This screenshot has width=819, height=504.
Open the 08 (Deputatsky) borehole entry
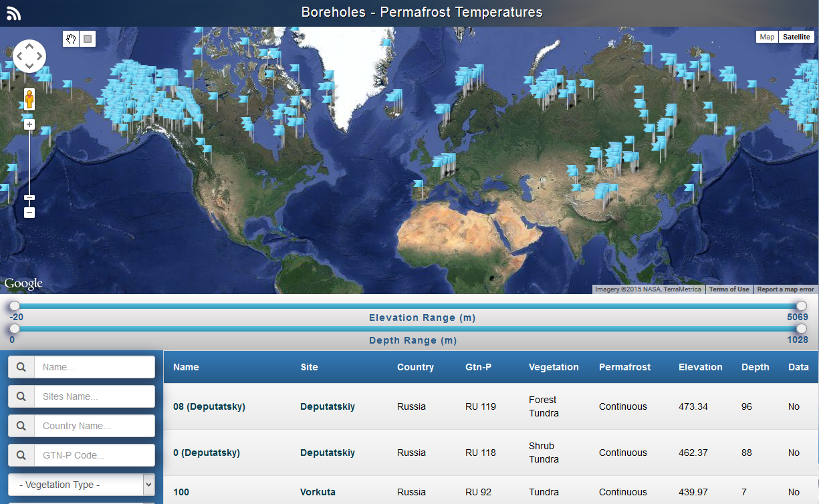point(209,406)
